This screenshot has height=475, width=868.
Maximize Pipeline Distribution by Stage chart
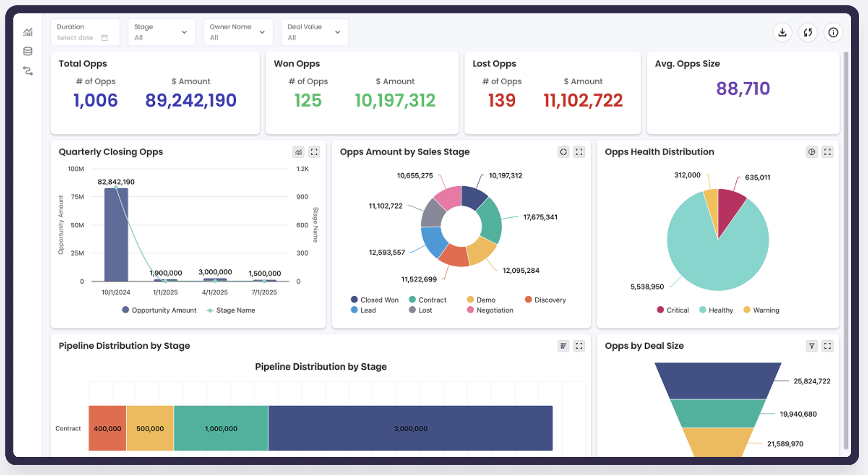tap(579, 346)
